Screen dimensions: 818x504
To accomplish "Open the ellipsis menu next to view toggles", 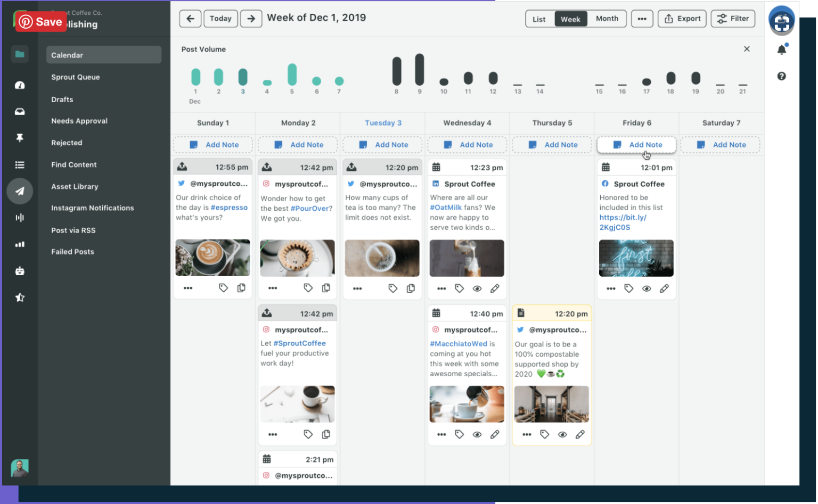I will [x=642, y=19].
